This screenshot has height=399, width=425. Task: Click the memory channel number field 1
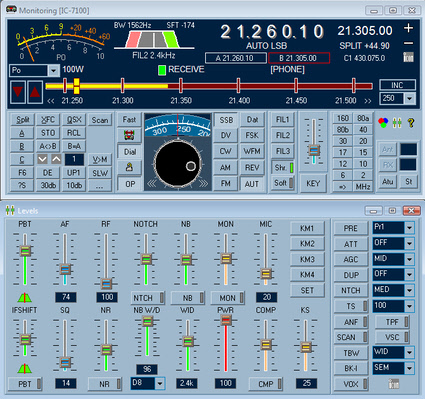click(74, 159)
